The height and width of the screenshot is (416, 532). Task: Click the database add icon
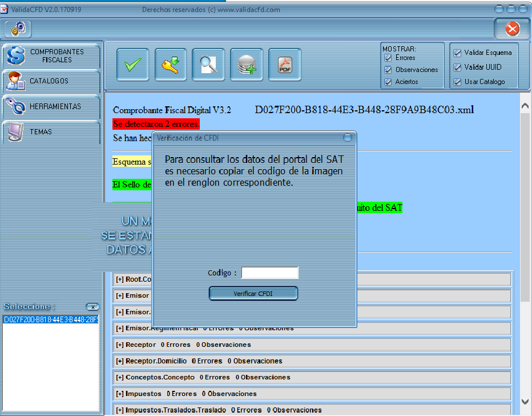(247, 65)
